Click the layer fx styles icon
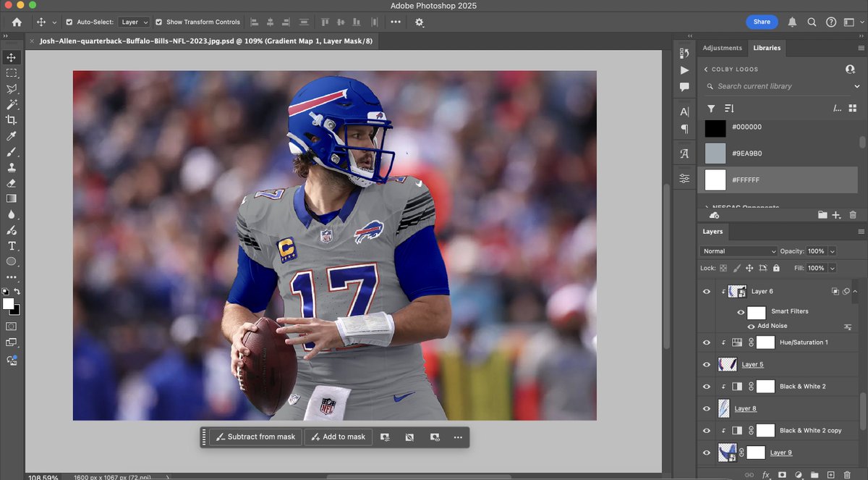868x480 pixels. 766,475
